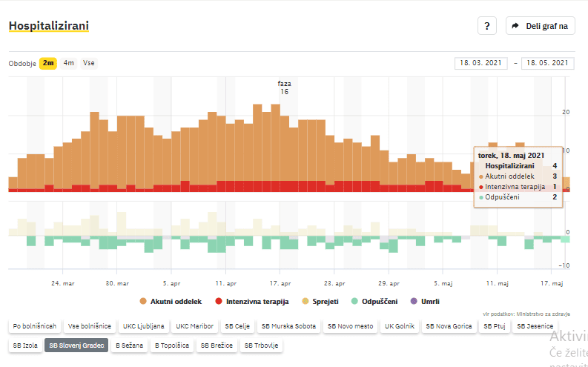Screen dimensions: 588x367
Task: Switch to the Po bolnišnicah view
Action: pyautogui.click(x=34, y=326)
